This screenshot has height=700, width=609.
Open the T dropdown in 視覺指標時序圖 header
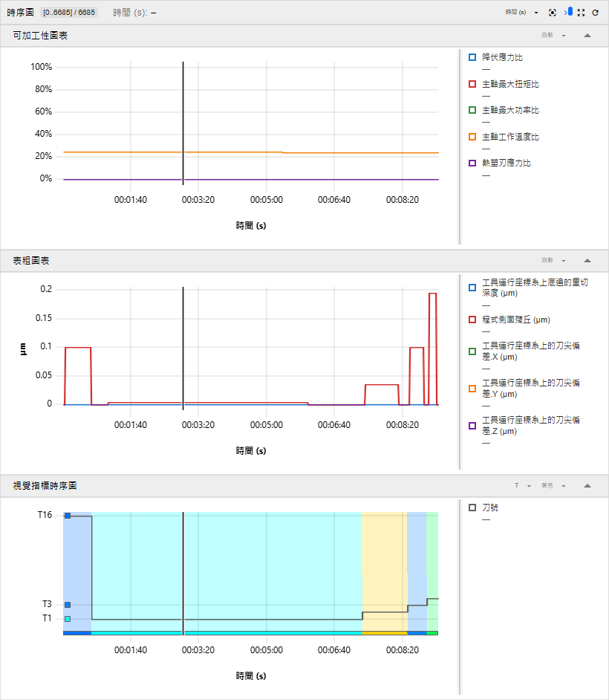click(522, 485)
